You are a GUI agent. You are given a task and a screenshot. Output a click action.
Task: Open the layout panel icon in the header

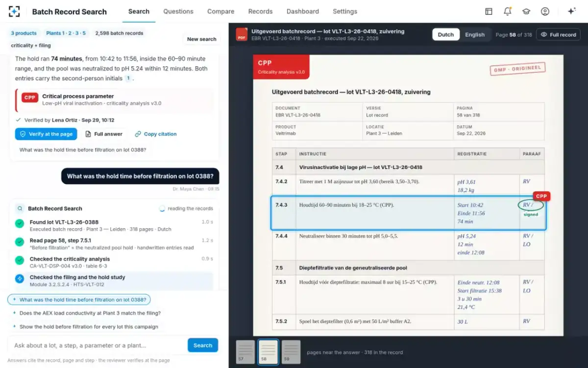pyautogui.click(x=489, y=11)
